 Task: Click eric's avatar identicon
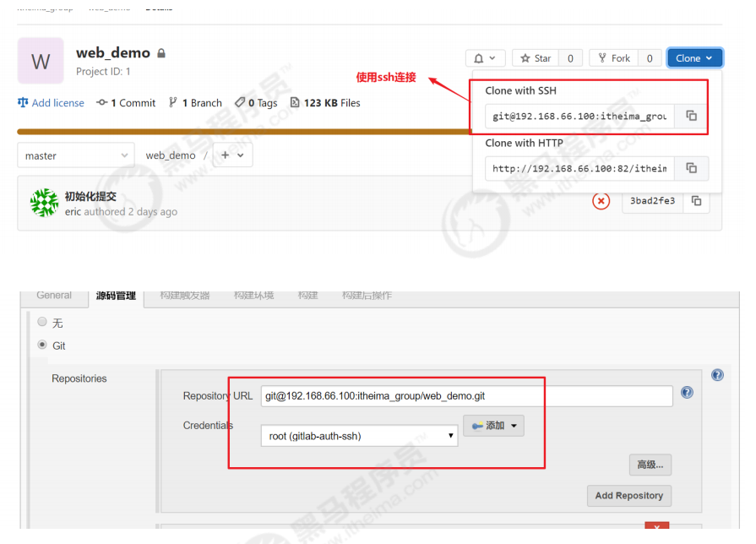pos(45,203)
